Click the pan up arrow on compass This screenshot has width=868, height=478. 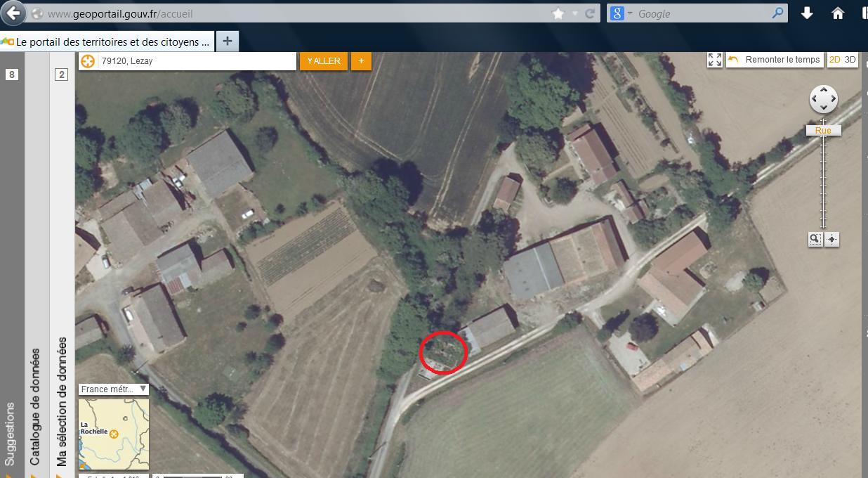823,90
